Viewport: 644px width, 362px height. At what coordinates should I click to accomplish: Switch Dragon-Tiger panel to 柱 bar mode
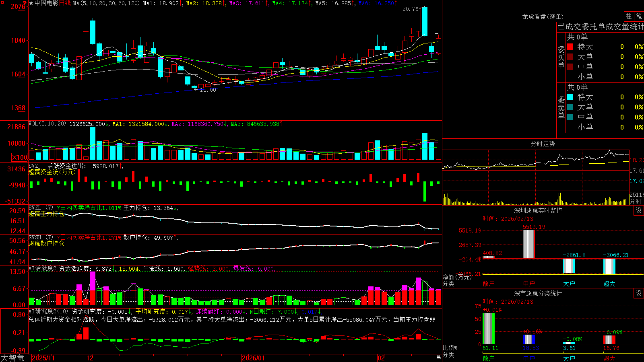629,16
